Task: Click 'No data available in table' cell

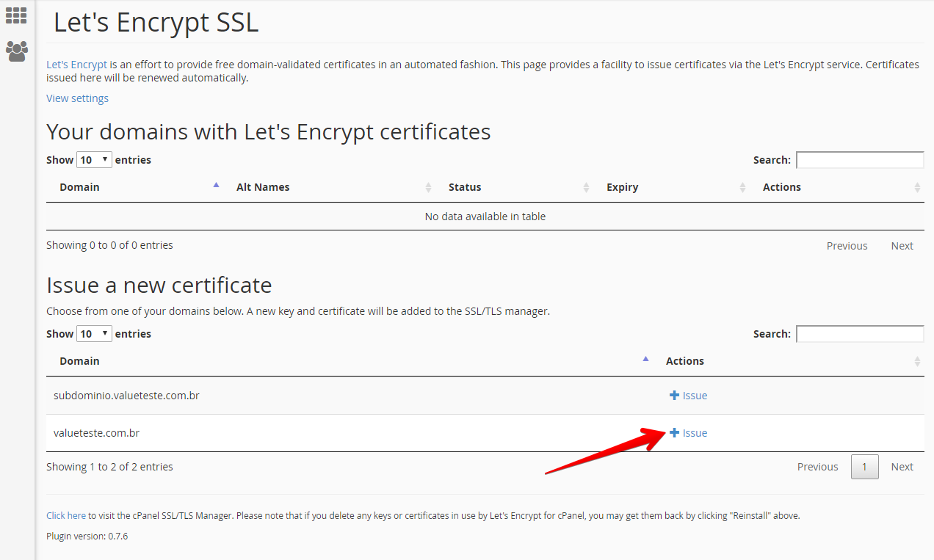Action: coord(485,217)
